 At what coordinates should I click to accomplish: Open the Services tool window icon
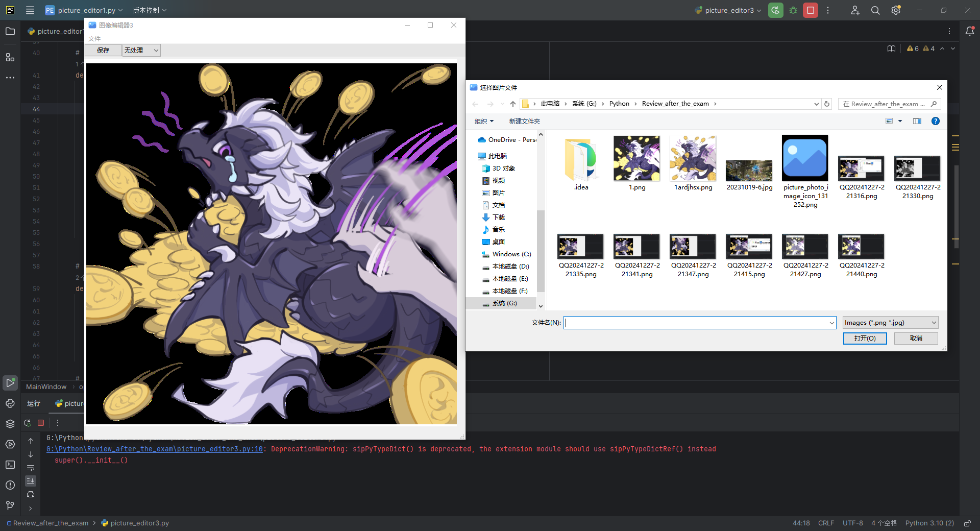pos(10,444)
